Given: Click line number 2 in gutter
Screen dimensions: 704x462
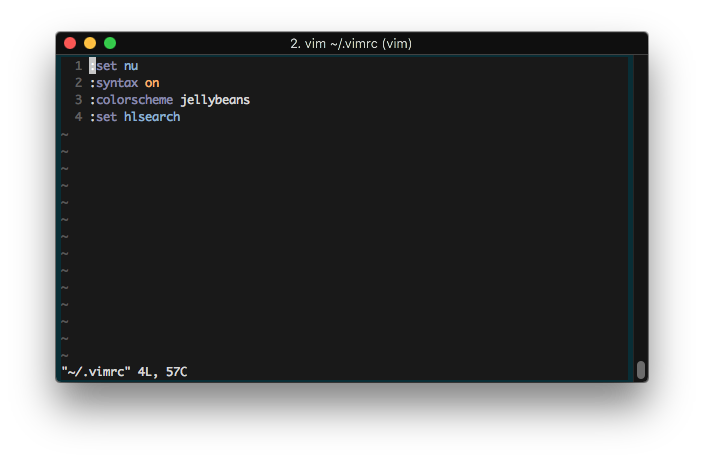Looking at the screenshot, I should (x=79, y=83).
